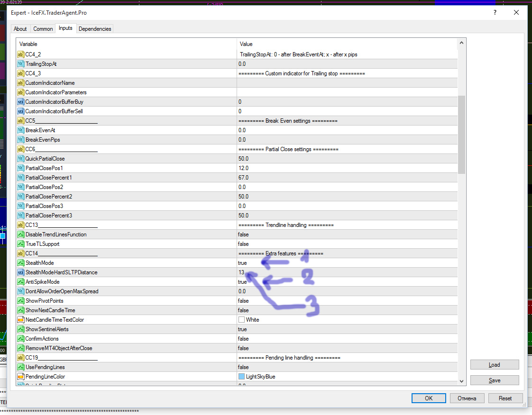Screen dimensions: 532x415
Task: Click the inputs list scrollbar thumb
Action: click(x=461, y=135)
